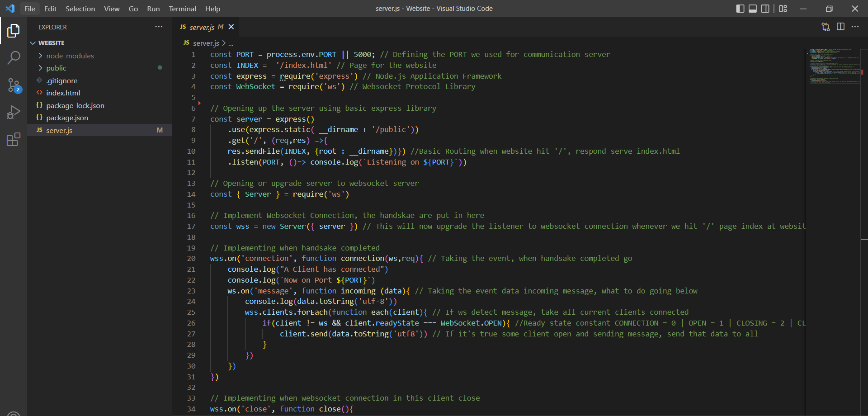Image resolution: width=868 pixels, height=416 pixels.
Task: Open the Terminal menu
Action: 182,9
